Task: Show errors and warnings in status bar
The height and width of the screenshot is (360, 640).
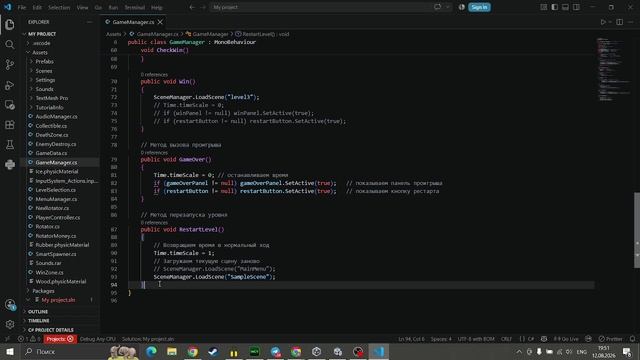Action: pos(29,339)
